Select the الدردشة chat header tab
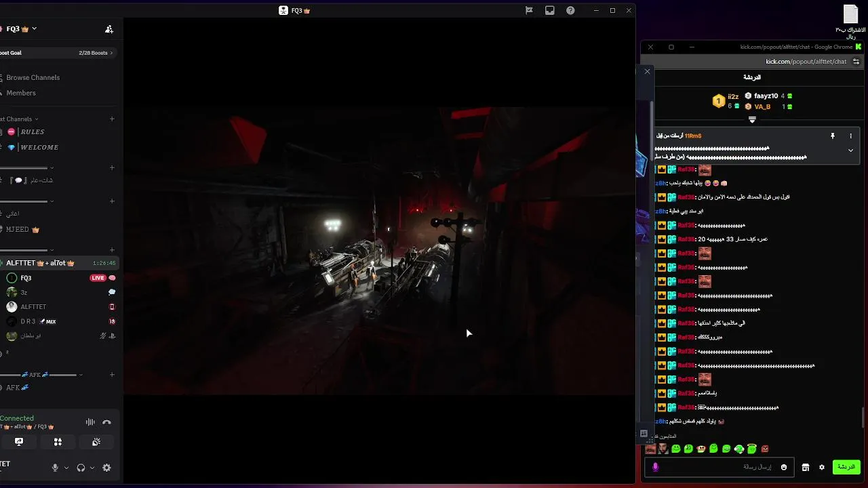The width and height of the screenshot is (868, 488). point(752,77)
